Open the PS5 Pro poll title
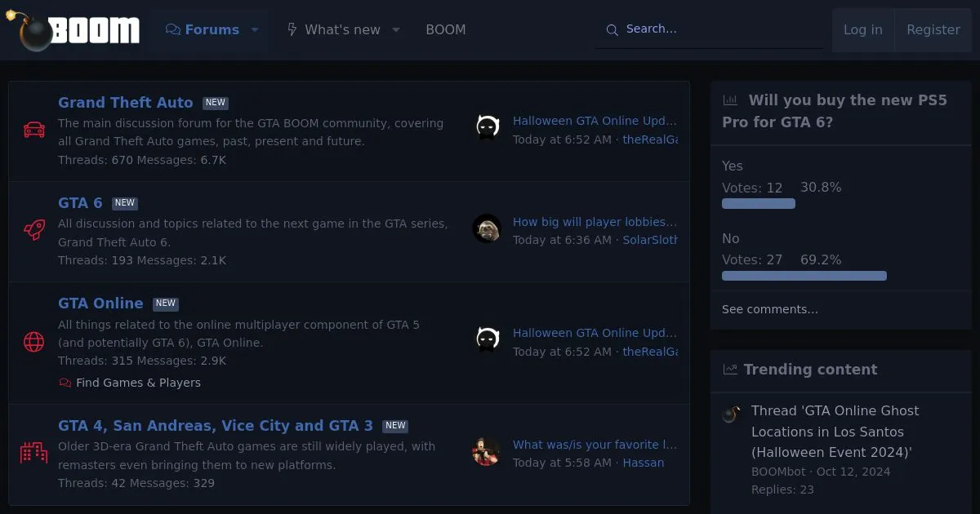Image resolution: width=980 pixels, height=514 pixels. [x=835, y=112]
